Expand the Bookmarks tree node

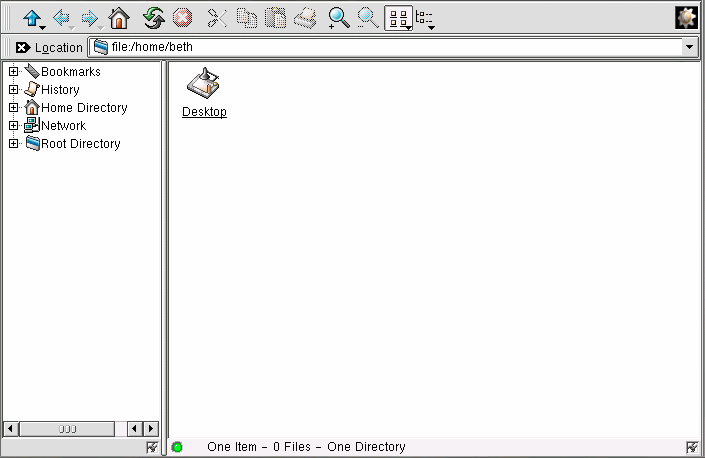(14, 72)
